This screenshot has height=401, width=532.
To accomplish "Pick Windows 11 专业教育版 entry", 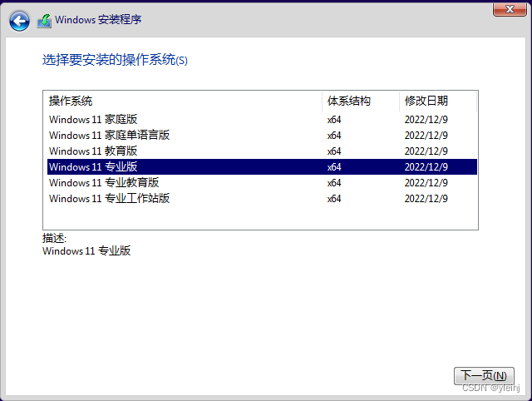I will tap(103, 183).
